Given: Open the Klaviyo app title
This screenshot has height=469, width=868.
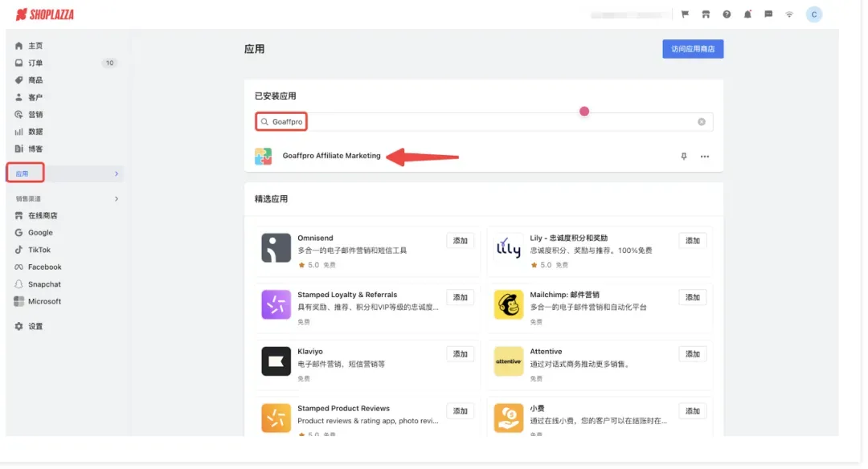Looking at the screenshot, I should 310,351.
